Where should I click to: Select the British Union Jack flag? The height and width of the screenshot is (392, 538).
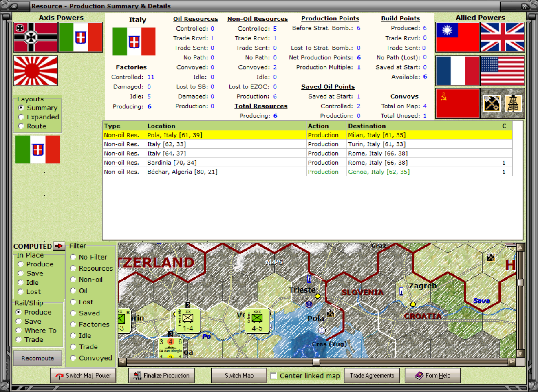(x=503, y=37)
